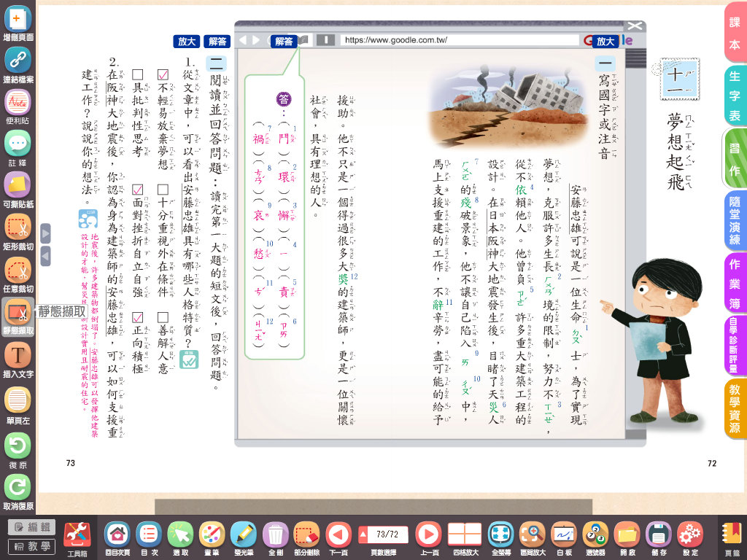Open the 習作 workbook tab
The image size is (747, 560).
(x=735, y=159)
